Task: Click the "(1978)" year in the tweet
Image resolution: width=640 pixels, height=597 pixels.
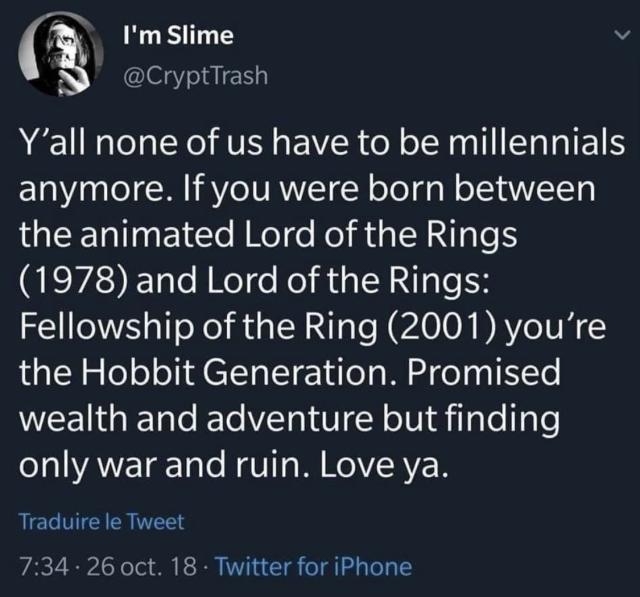Action: click(70, 283)
